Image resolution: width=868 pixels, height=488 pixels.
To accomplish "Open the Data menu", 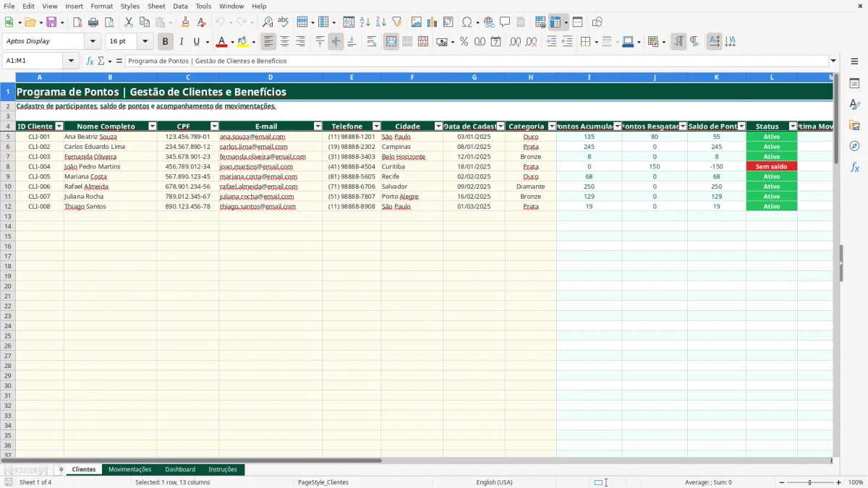I will tap(180, 6).
